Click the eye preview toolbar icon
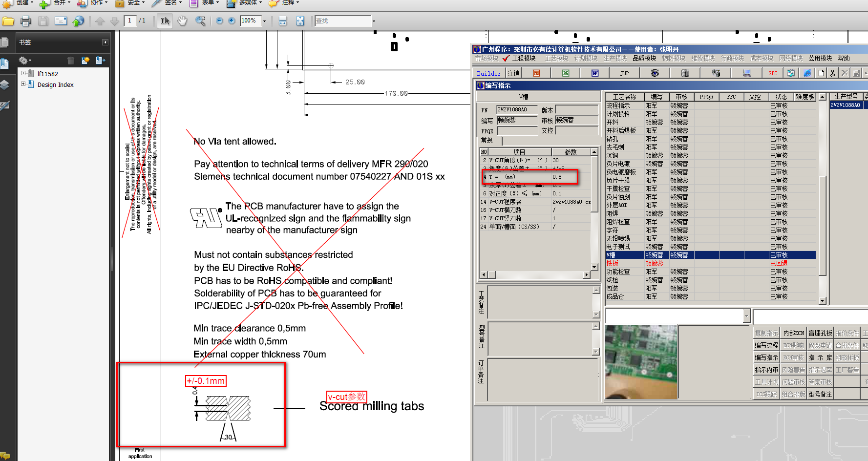 coord(655,73)
